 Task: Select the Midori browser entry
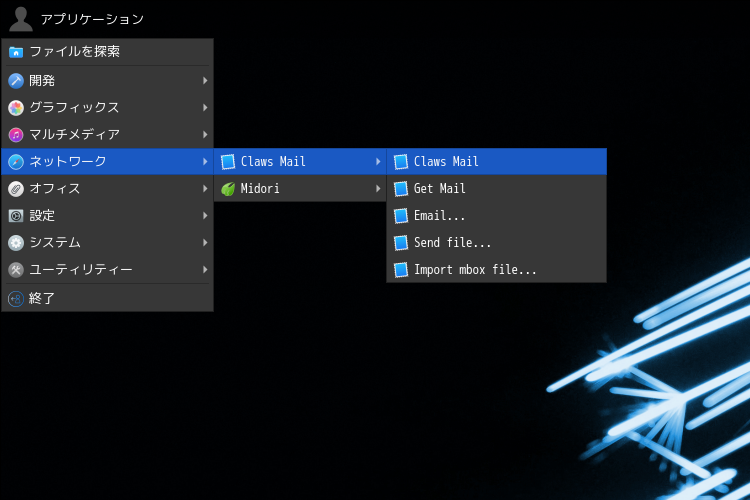tap(300, 189)
